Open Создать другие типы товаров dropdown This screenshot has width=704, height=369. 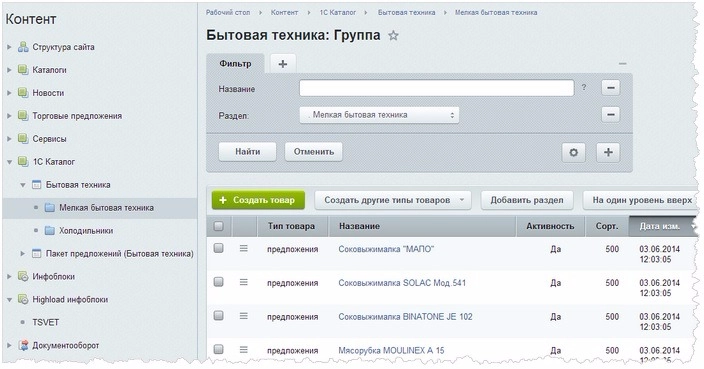393,200
